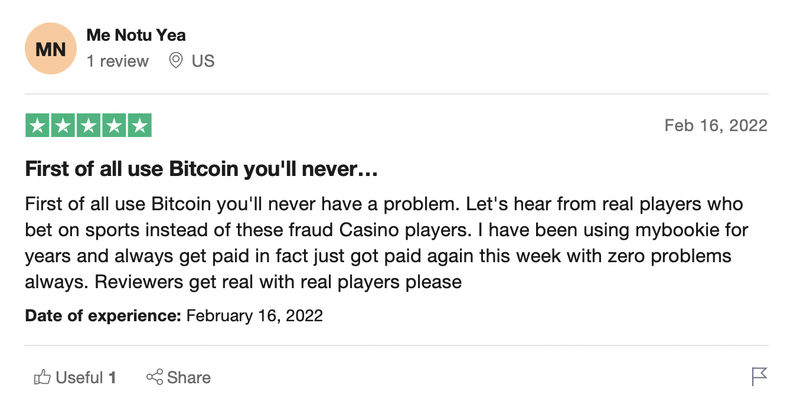
Task: Click the Share text label
Action: [x=189, y=377]
